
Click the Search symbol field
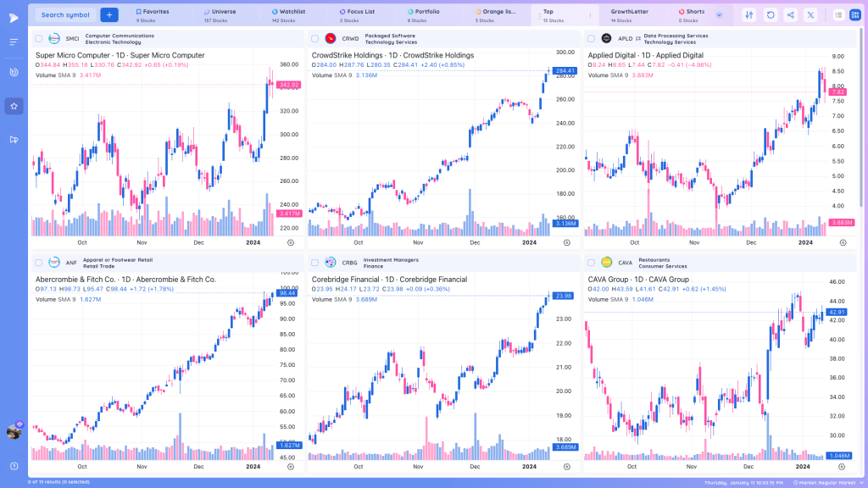(65, 15)
